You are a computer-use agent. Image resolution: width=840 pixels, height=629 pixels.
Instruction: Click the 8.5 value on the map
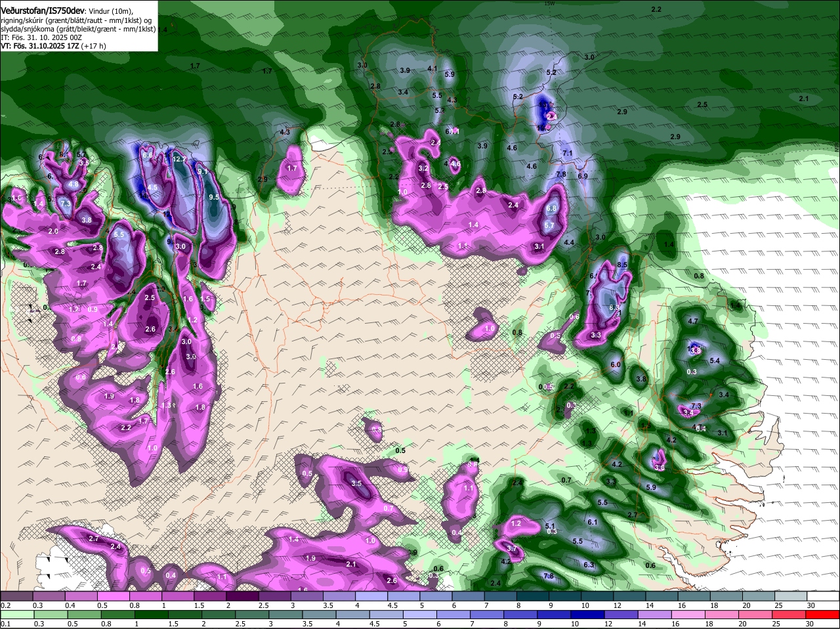coord(623,265)
